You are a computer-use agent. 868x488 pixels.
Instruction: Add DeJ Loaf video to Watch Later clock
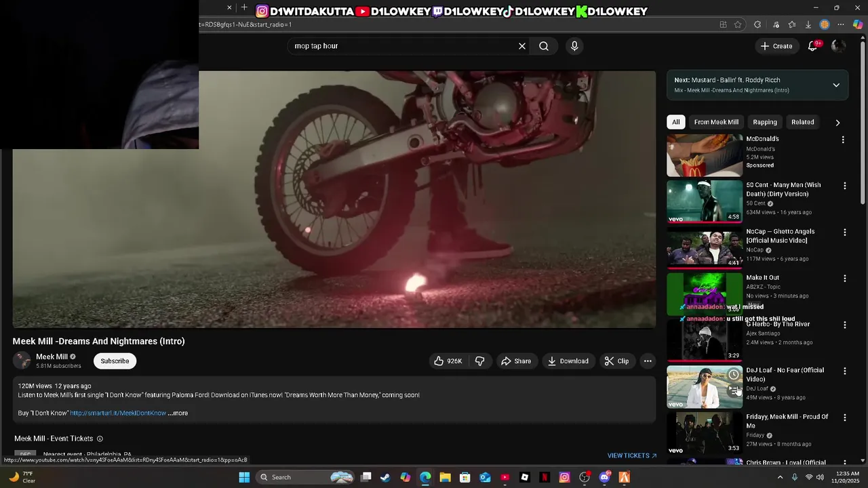coord(734,375)
